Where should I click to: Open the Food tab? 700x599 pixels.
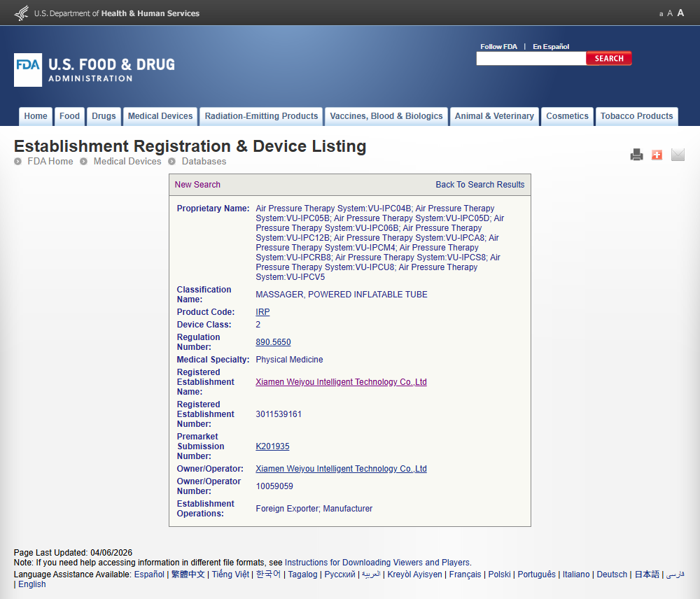pyautogui.click(x=69, y=116)
